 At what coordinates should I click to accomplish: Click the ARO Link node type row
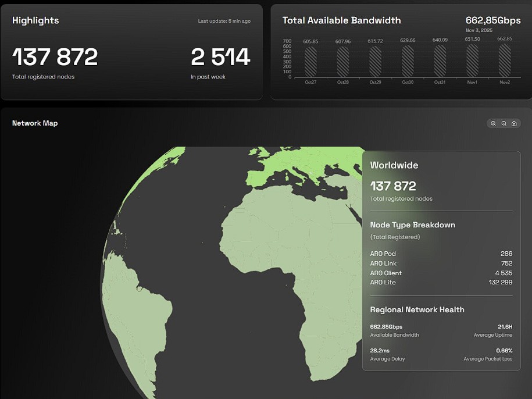point(441,263)
